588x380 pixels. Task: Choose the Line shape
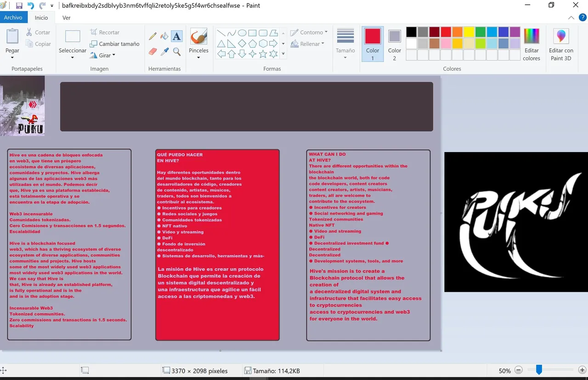(x=221, y=33)
